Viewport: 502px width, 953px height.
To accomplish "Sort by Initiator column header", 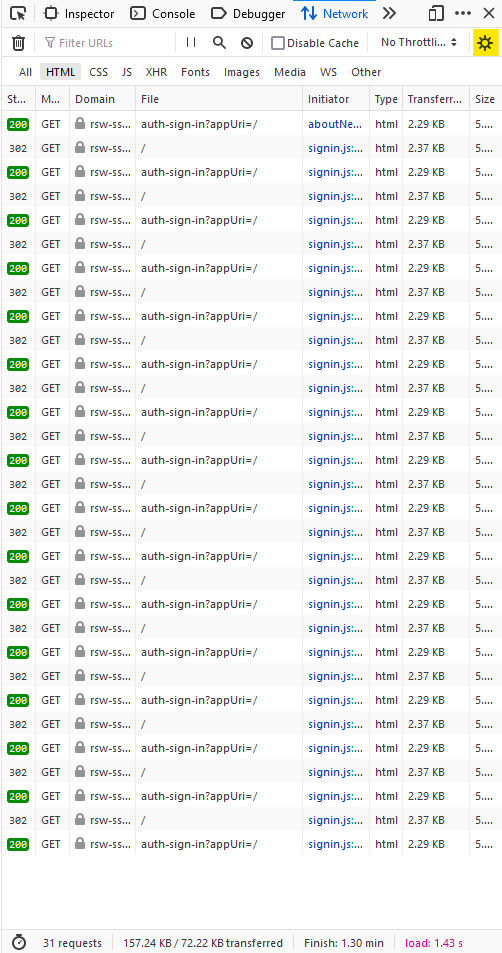I will 336,99.
